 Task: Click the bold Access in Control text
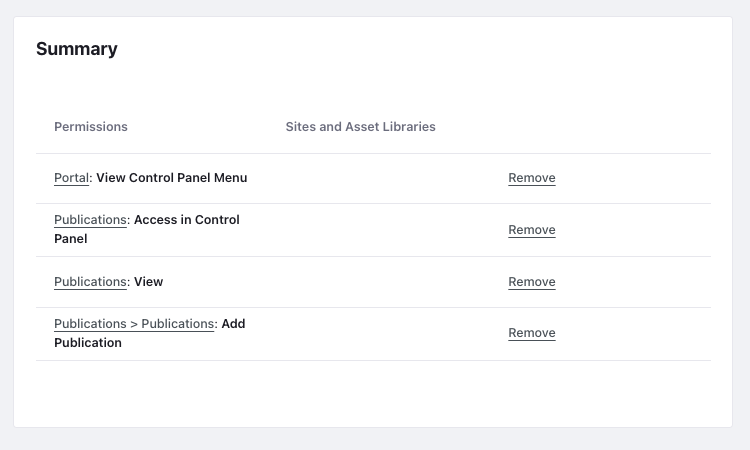tap(187, 220)
